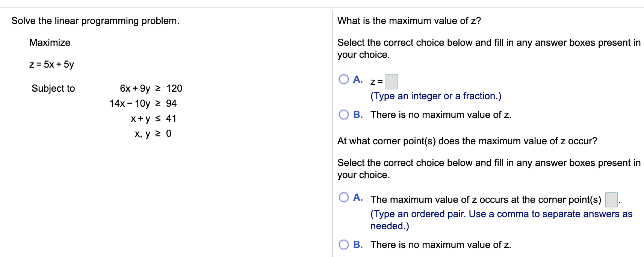Screen dimensions: 644x257
Task: Click the "Maximize" label
Action: [50, 42]
